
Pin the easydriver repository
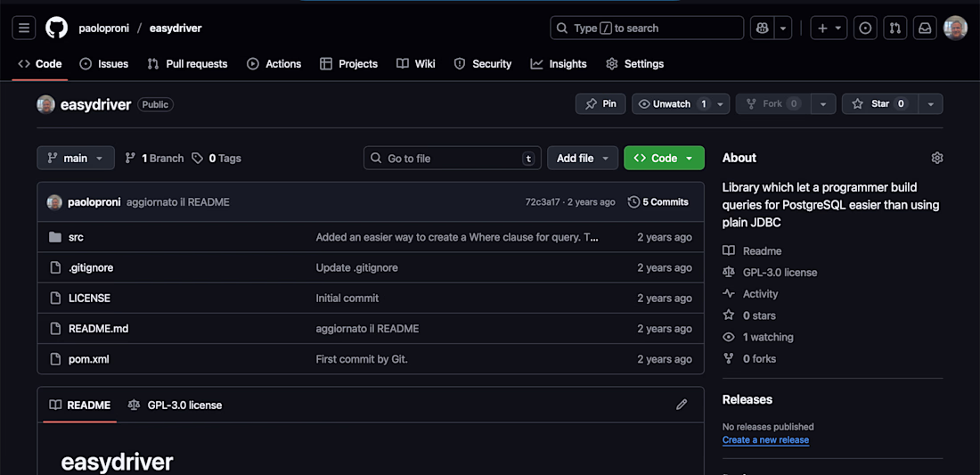pos(600,104)
